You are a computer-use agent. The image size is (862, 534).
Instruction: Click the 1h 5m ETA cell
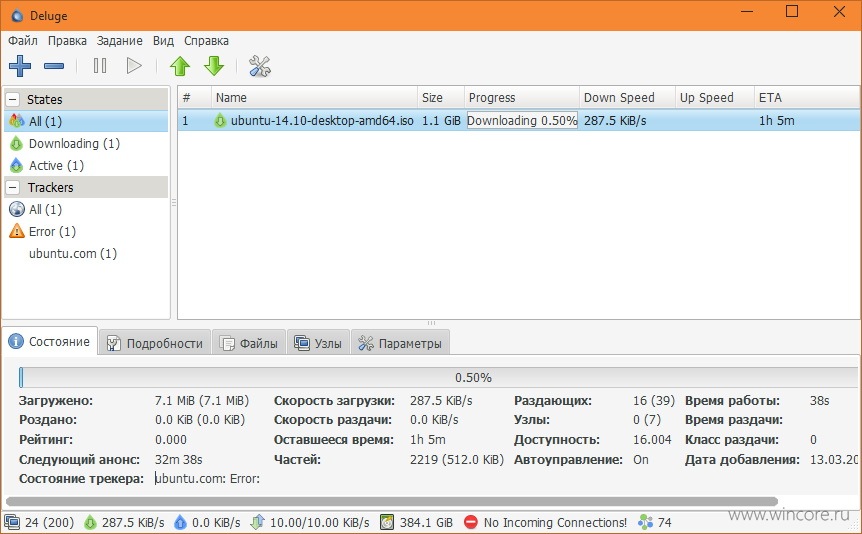click(x=776, y=121)
